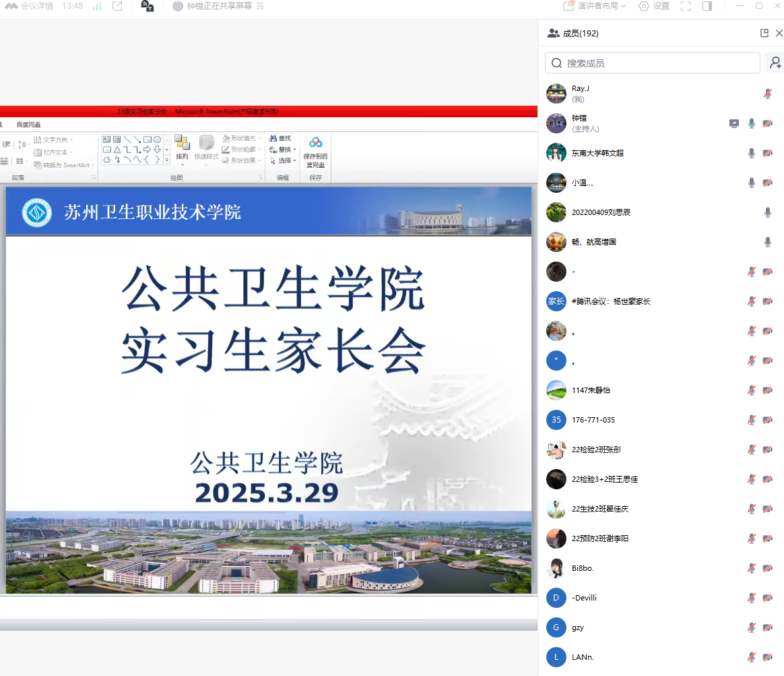
Task: Select the left brace shape in gallery
Action: click(147, 160)
